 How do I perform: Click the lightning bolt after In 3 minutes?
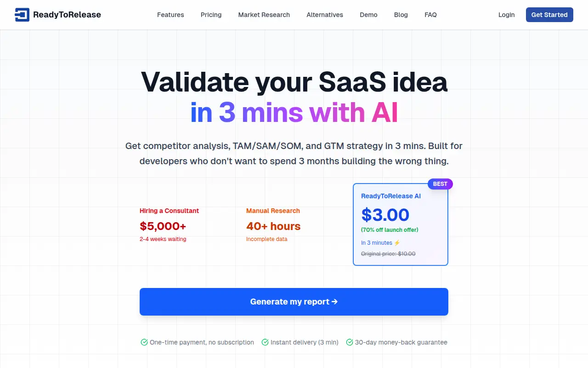pyautogui.click(x=397, y=243)
